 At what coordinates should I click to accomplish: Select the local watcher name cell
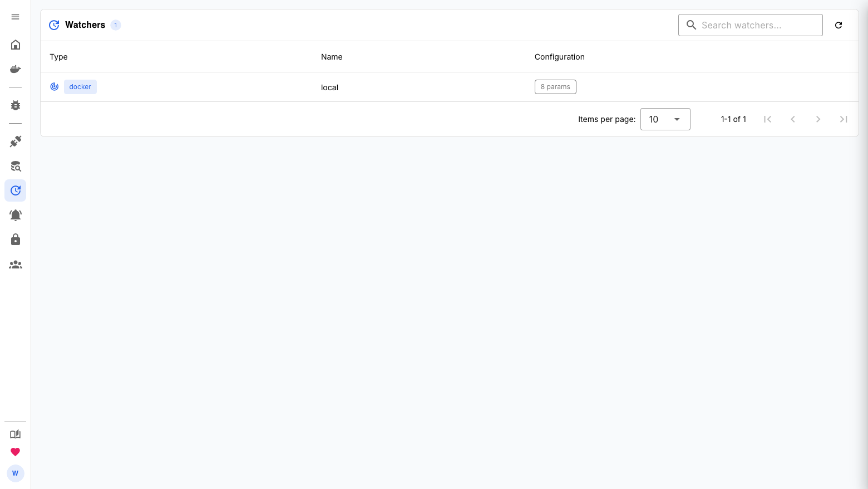point(329,87)
